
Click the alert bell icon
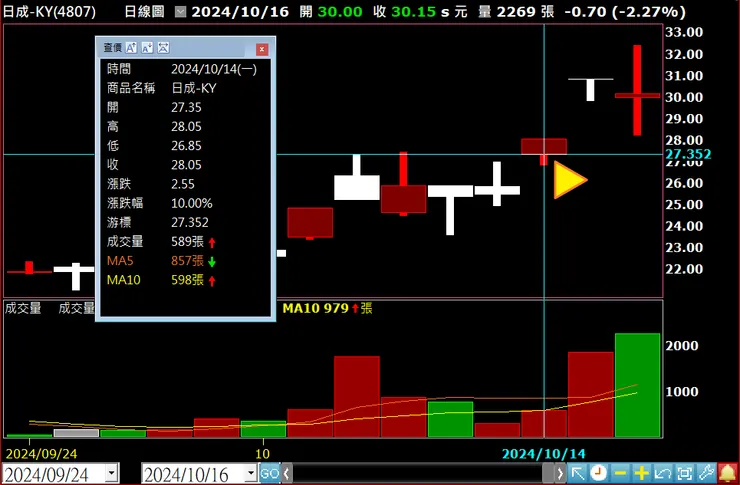click(x=728, y=473)
